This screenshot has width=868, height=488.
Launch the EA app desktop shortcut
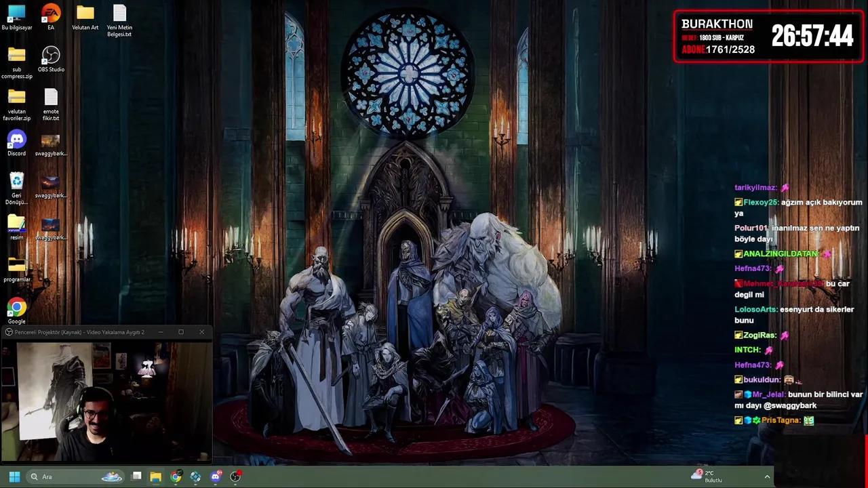click(x=51, y=18)
